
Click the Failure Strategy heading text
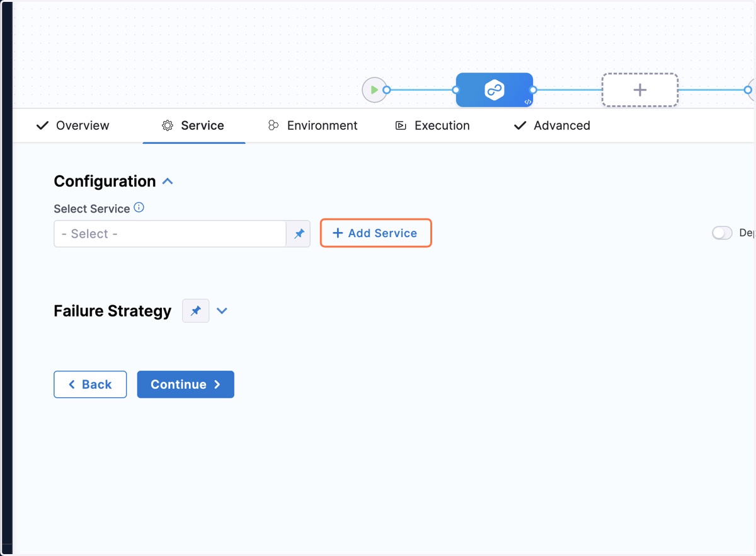[x=113, y=311]
